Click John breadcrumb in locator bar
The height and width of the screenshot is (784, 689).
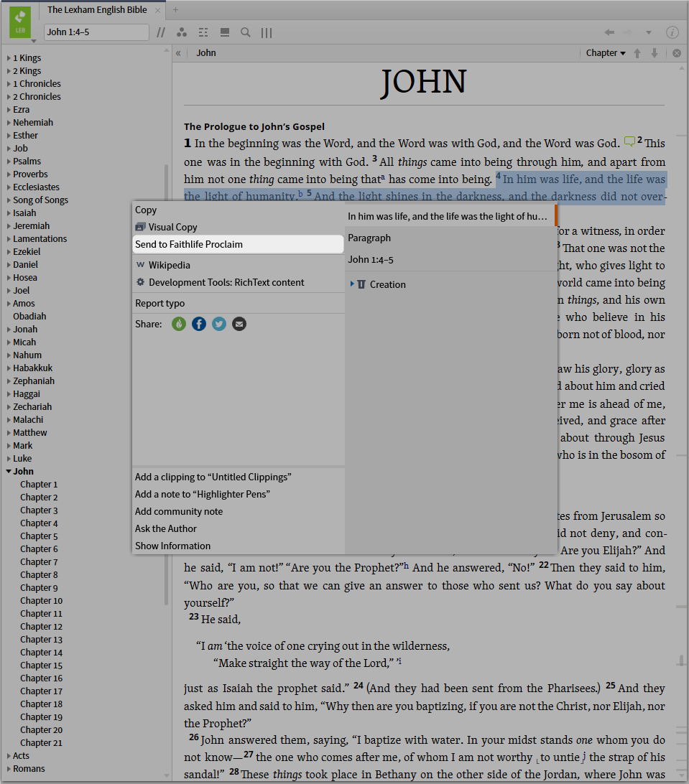coord(206,53)
